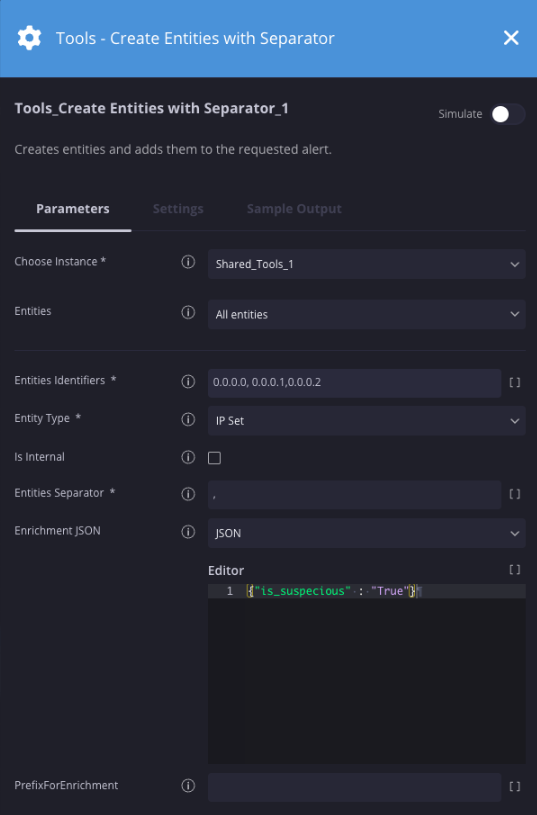The height and width of the screenshot is (815, 537).
Task: Click info icon beside Entities Separator
Action: click(x=188, y=494)
